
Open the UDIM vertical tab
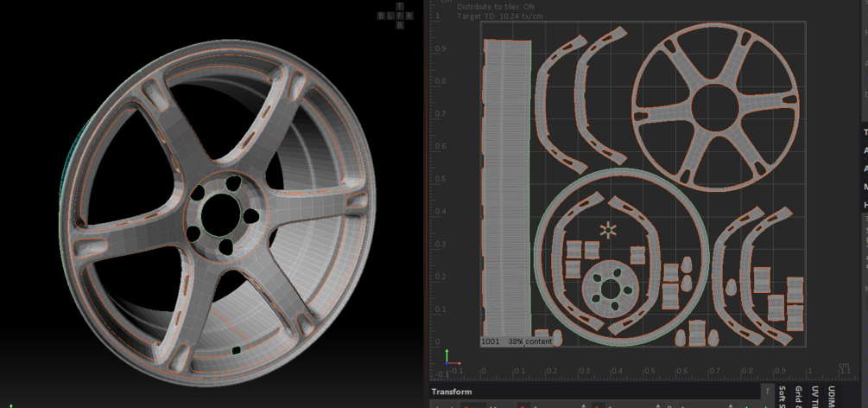click(x=830, y=396)
